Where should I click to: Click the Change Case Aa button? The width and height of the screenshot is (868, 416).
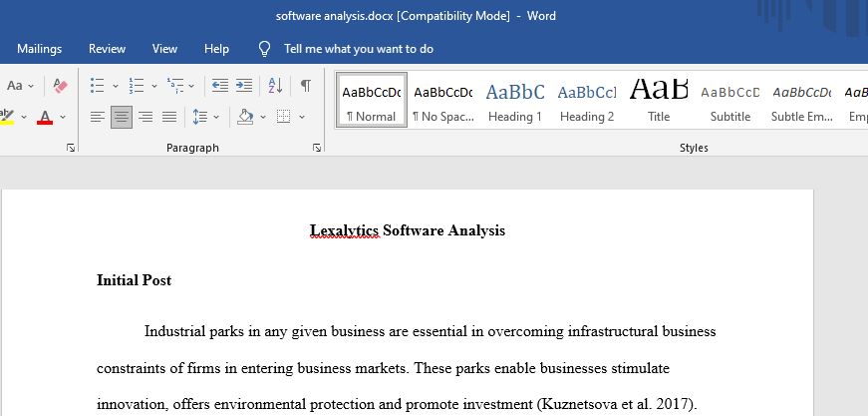coord(14,86)
